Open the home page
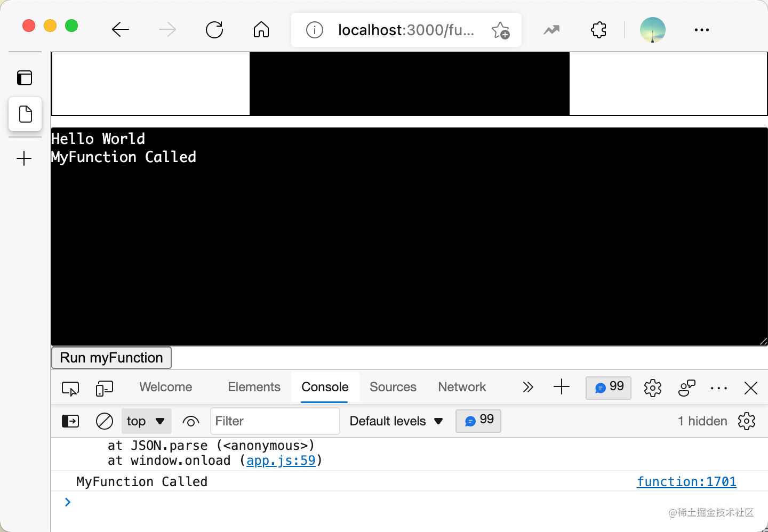768x532 pixels. pos(261,30)
